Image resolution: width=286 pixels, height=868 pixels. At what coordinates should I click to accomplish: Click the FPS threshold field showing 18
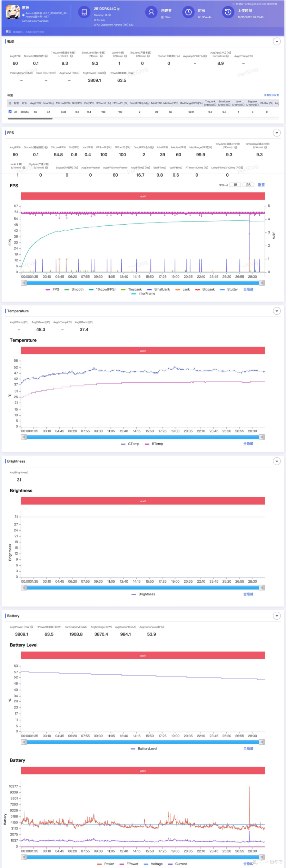[235, 185]
